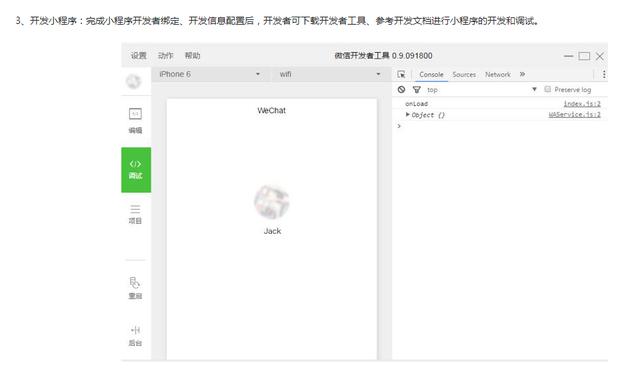Open the devtools three-dot options menu
Image resolution: width=640 pixels, height=373 pixels.
(604, 74)
